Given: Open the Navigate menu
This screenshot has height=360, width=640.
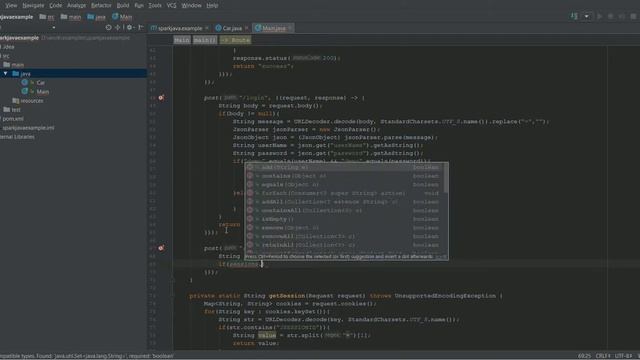Looking at the screenshot, I should tap(33, 5).
